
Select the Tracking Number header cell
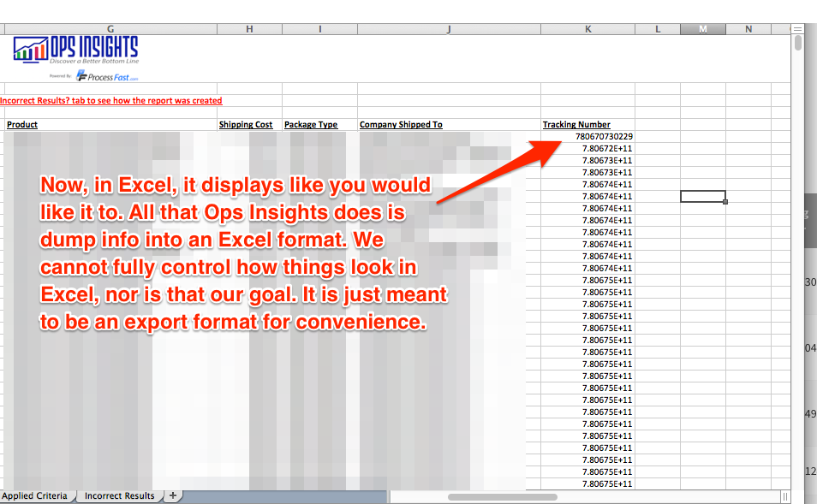(x=576, y=125)
